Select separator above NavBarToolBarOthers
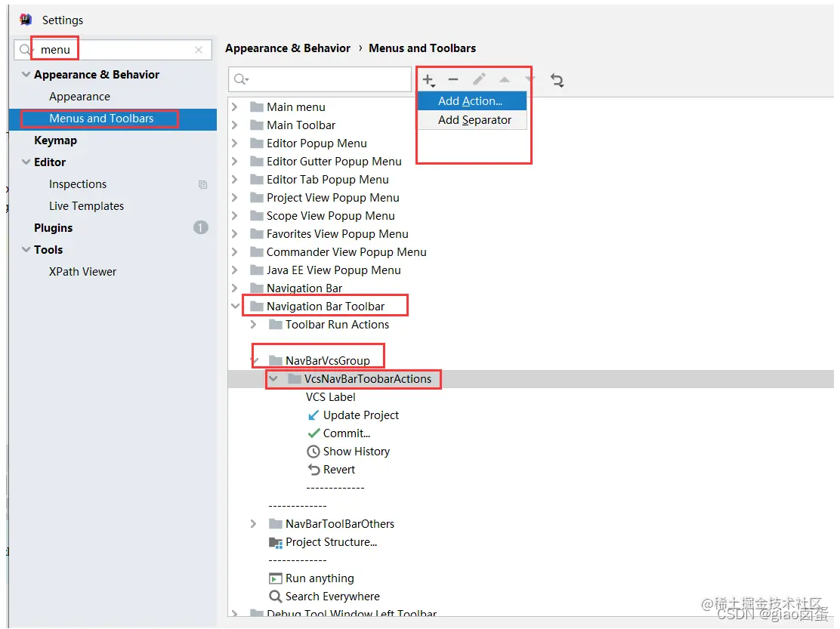 298,506
